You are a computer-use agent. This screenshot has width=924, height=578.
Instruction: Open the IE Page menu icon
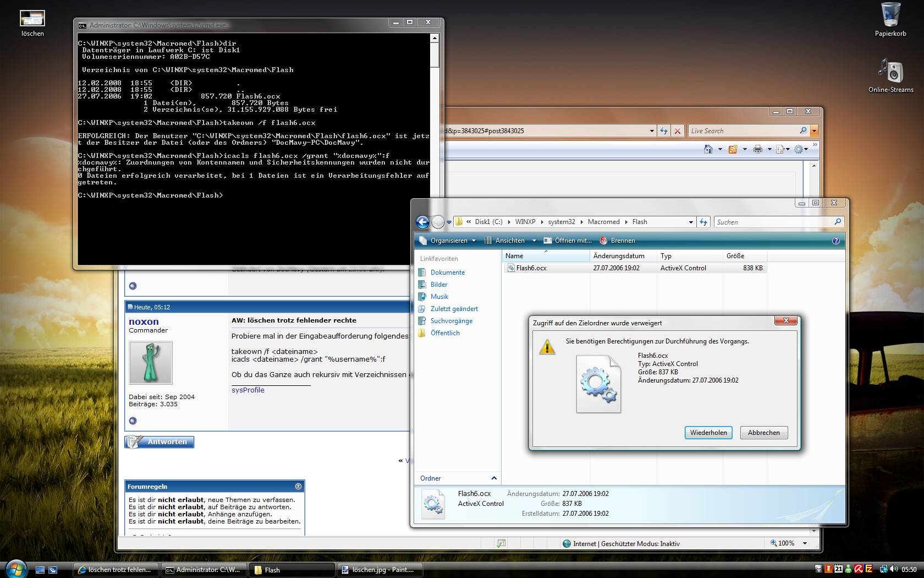[780, 149]
